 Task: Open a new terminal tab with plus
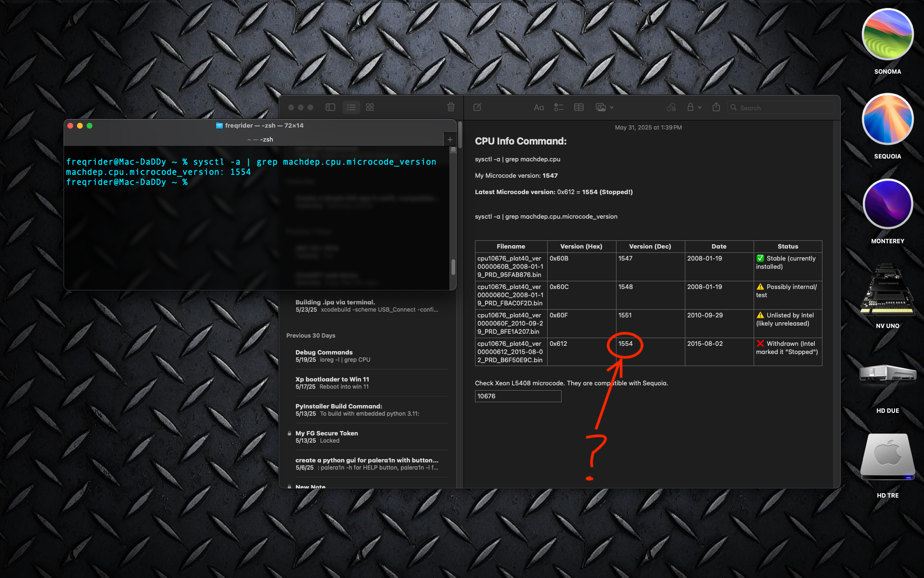coord(450,140)
